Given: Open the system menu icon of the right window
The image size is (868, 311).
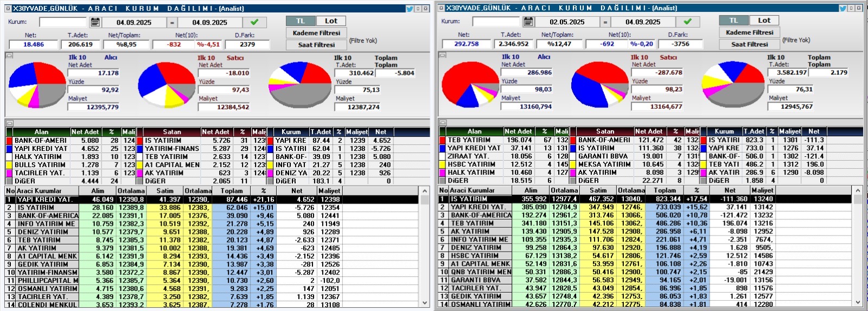Looking at the screenshot, I should [442, 8].
